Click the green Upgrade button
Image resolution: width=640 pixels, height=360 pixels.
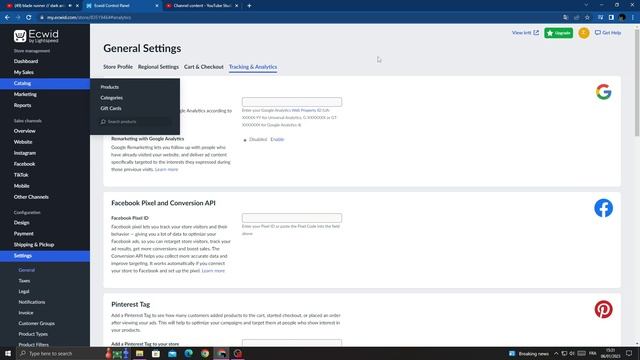tap(558, 33)
